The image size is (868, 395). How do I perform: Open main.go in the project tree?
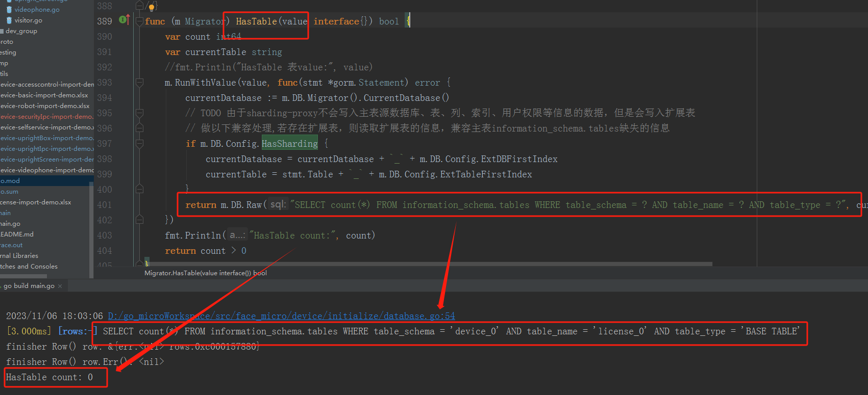pyautogui.click(x=10, y=223)
